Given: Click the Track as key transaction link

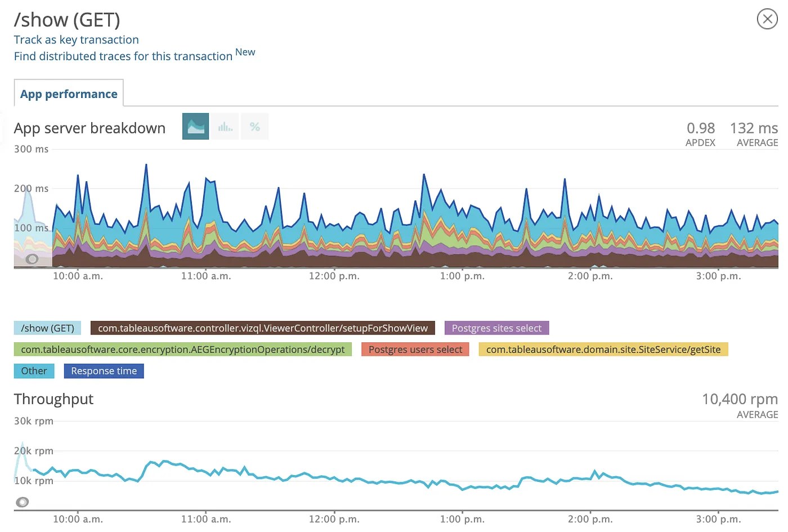Looking at the screenshot, I should [x=76, y=40].
